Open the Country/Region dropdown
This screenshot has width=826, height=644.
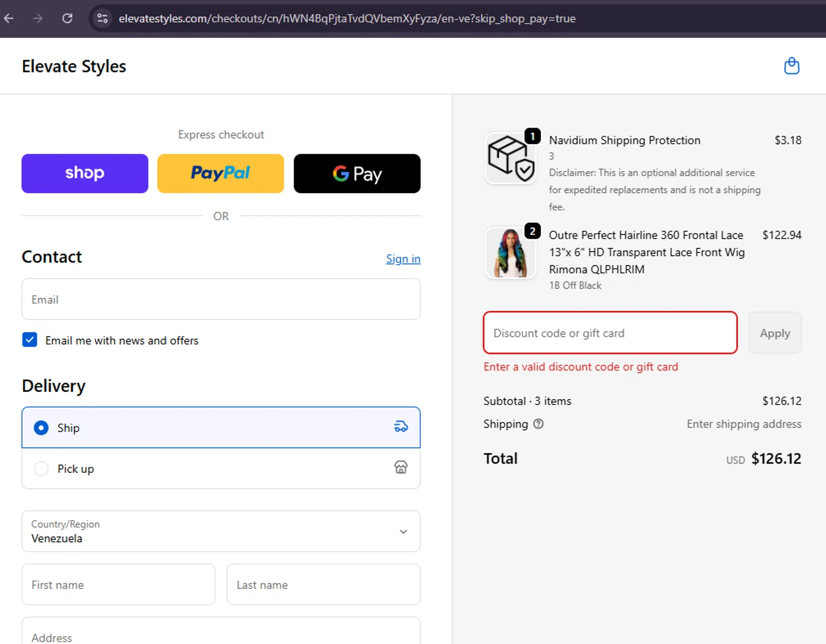point(221,531)
